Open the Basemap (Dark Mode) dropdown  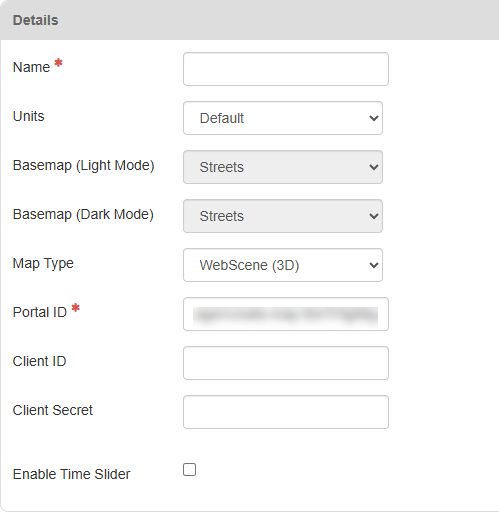point(283,216)
